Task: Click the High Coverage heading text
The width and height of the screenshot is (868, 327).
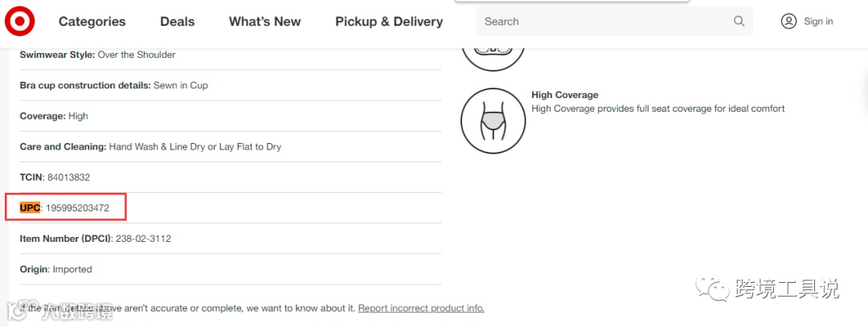Action: tap(564, 95)
